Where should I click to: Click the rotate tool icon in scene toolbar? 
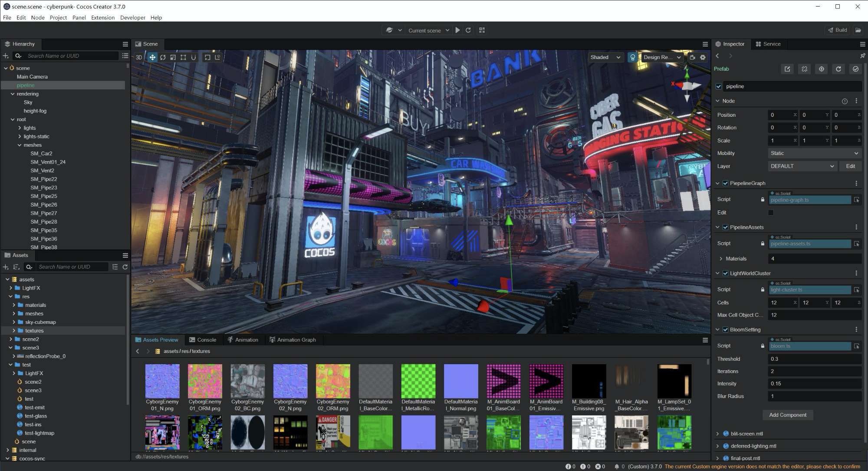(x=162, y=56)
